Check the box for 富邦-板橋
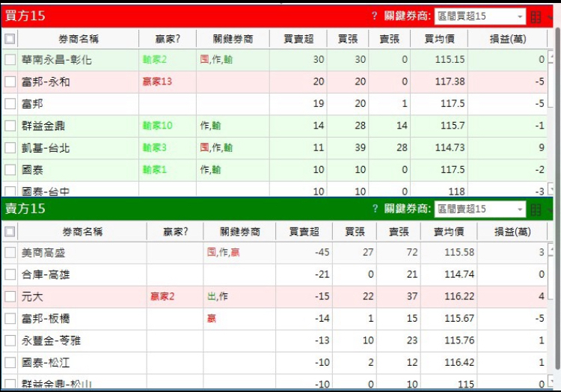 click(10, 319)
